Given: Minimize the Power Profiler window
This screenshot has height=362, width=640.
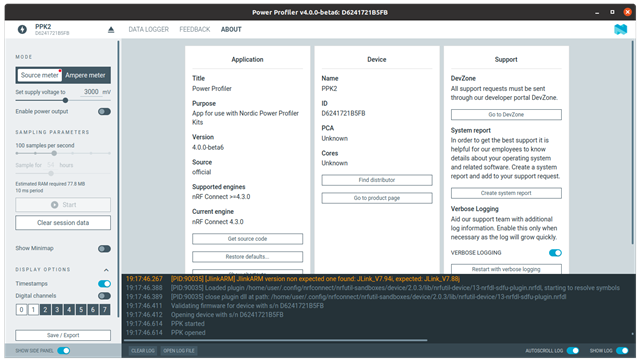Looking at the screenshot, I should [x=597, y=12].
